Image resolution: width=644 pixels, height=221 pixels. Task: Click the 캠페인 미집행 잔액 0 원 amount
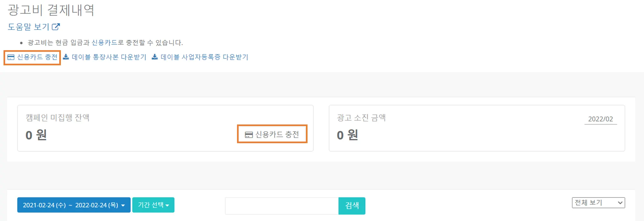click(36, 135)
